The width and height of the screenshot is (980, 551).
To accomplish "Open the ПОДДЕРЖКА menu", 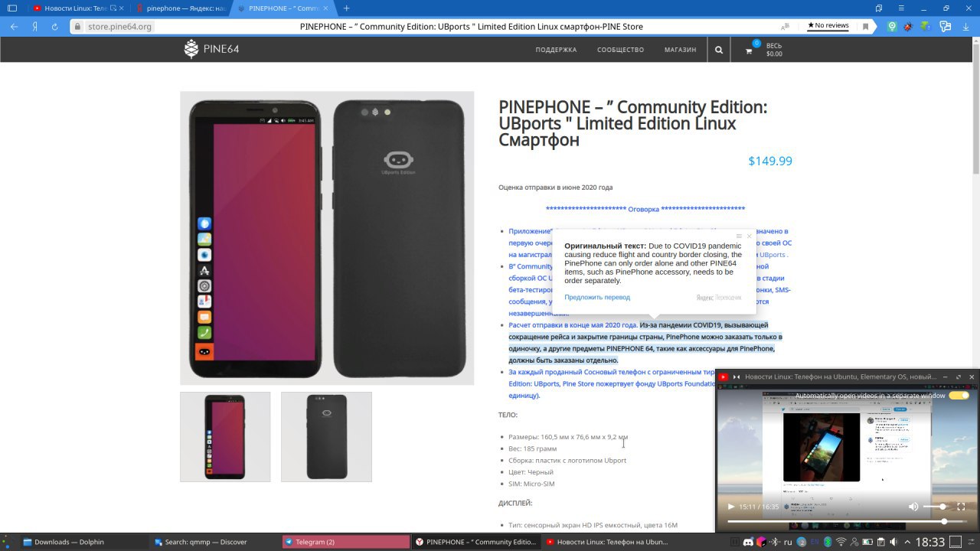I will pos(556,50).
